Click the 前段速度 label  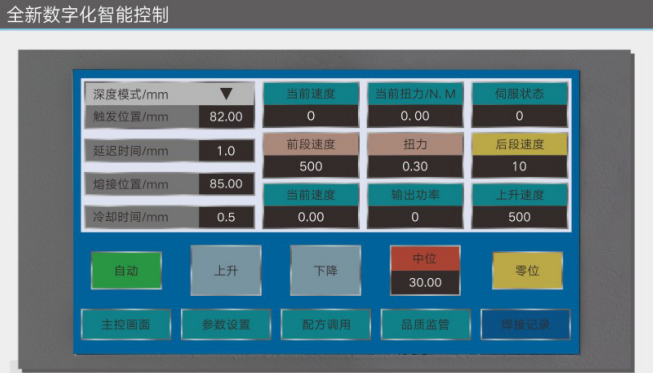(311, 144)
